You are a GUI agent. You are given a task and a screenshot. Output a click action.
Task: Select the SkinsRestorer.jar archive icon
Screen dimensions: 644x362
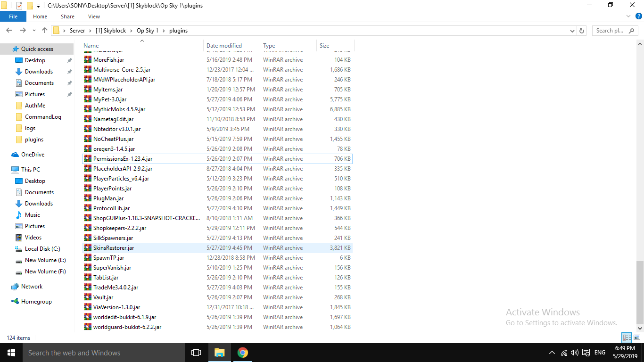(88, 248)
